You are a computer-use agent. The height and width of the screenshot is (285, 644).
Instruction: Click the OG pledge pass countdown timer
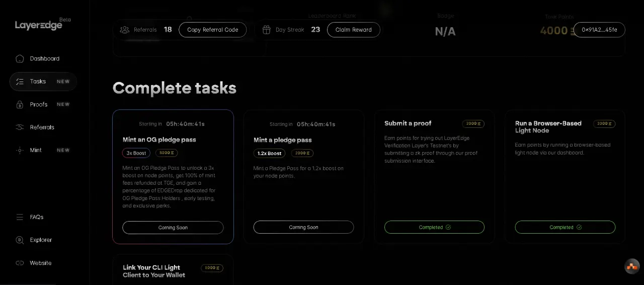(x=185, y=124)
